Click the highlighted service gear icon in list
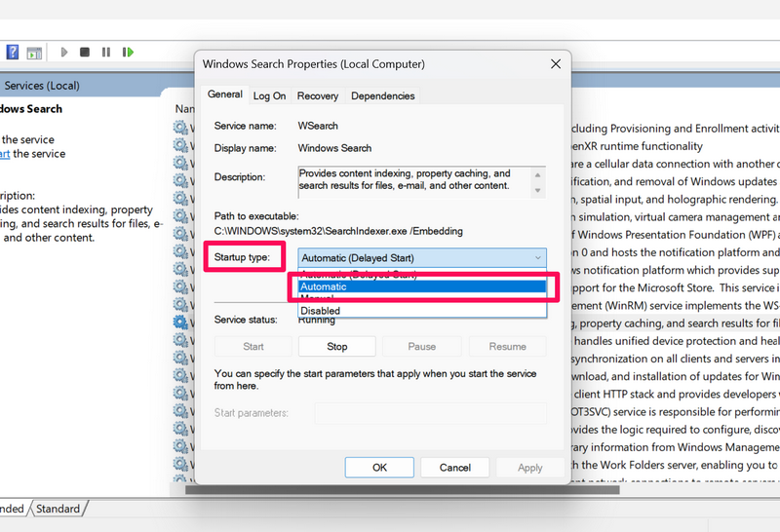 click(x=180, y=322)
